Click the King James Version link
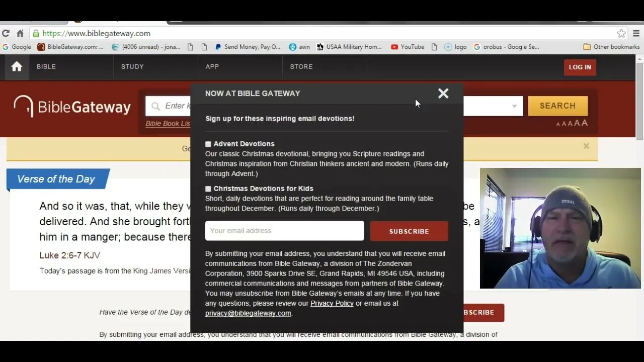 162,271
